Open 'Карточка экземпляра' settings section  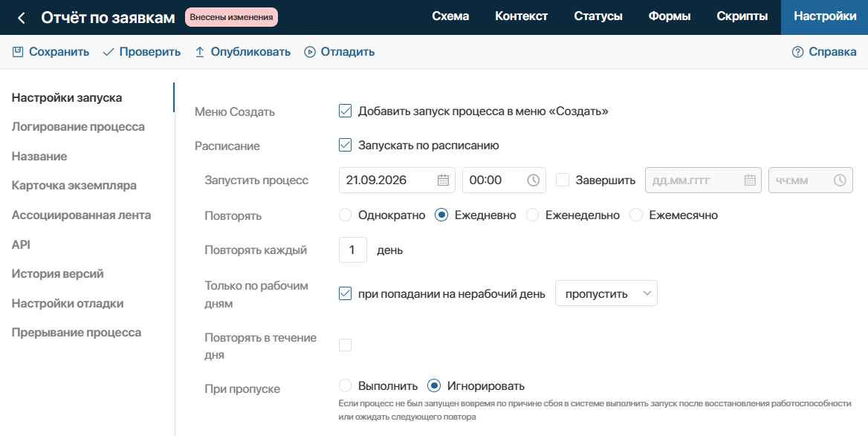(x=74, y=186)
